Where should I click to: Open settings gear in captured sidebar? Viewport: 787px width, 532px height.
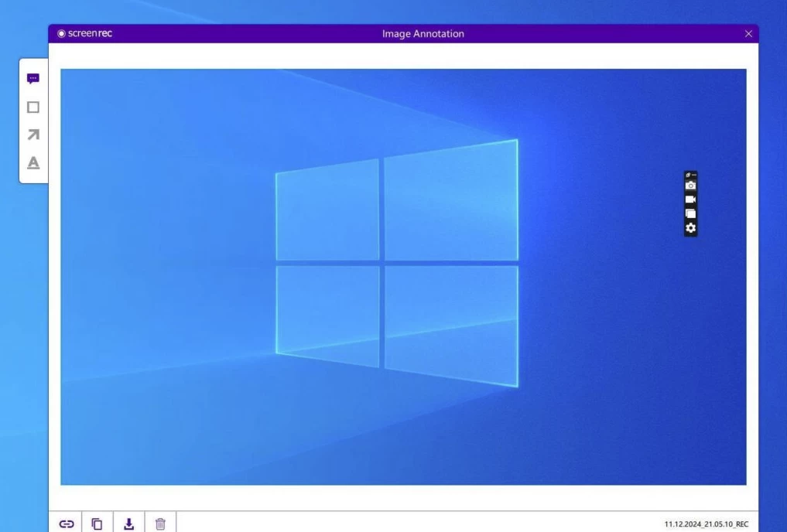coord(690,228)
